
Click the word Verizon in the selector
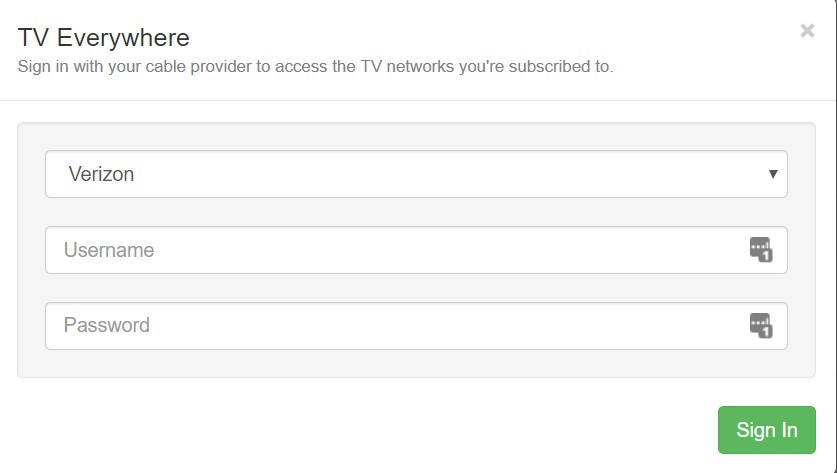coord(101,174)
